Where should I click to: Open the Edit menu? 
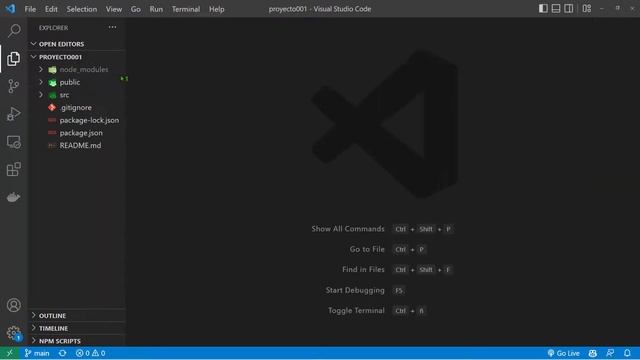point(51,9)
